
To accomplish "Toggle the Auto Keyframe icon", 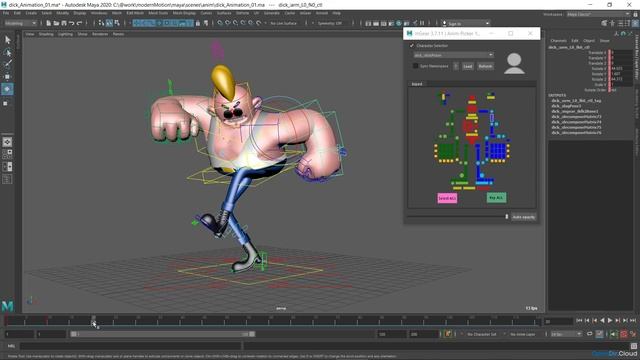I will (x=624, y=334).
